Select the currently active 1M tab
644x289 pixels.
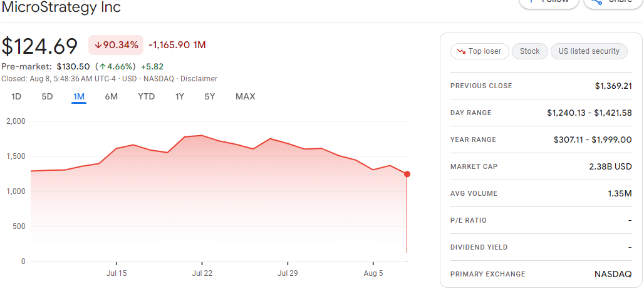79,96
